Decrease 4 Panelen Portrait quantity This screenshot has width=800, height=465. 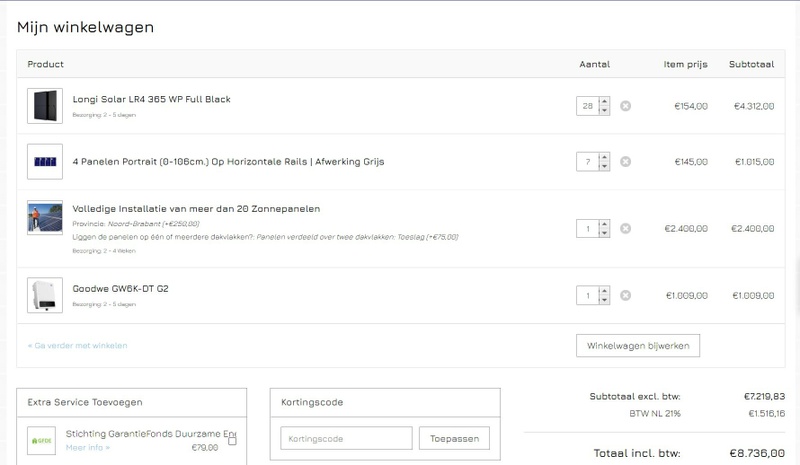coord(604,167)
